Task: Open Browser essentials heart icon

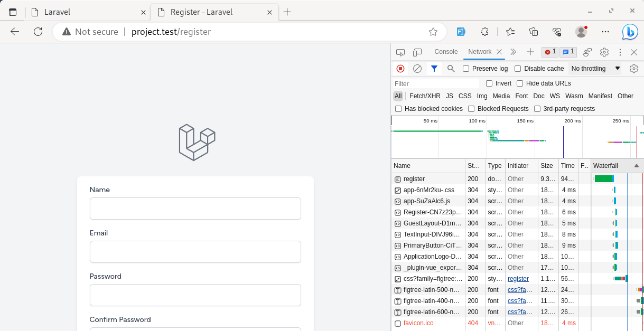Action: click(557, 32)
